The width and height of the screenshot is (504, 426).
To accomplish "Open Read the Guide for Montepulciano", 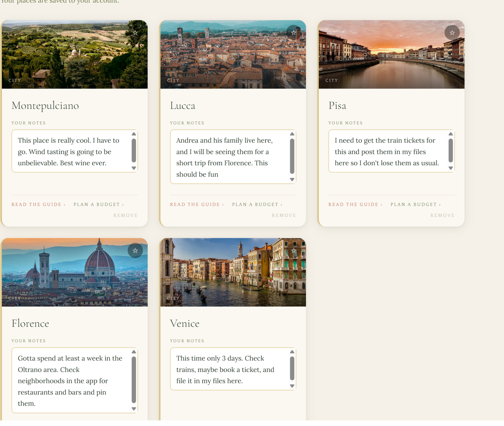I will [x=38, y=204].
